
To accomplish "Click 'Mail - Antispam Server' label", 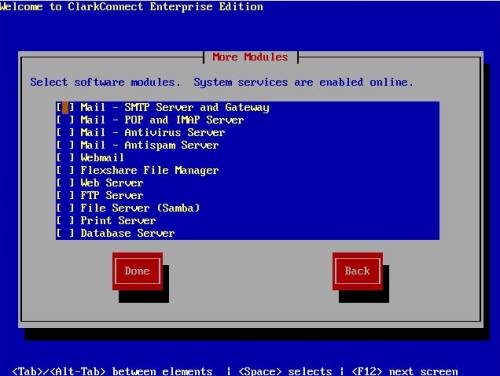I will click(x=150, y=145).
